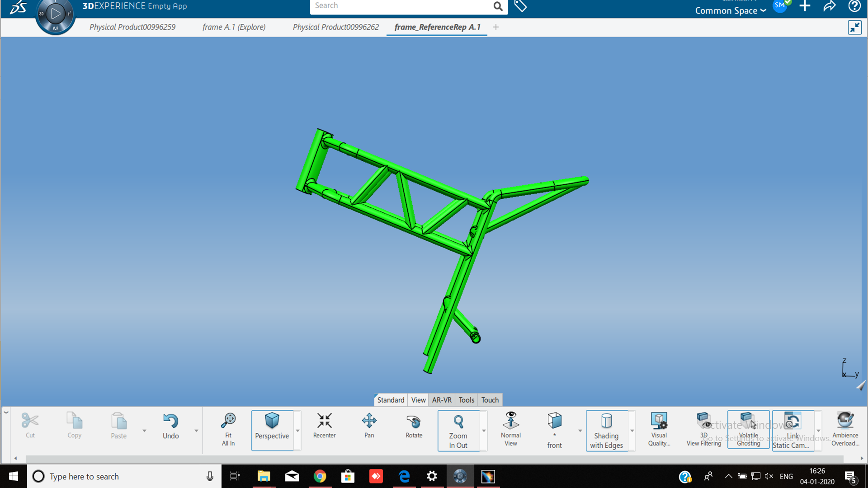Screen dimensions: 868x488
Task: Click Fit All In tool
Action: coord(228,429)
